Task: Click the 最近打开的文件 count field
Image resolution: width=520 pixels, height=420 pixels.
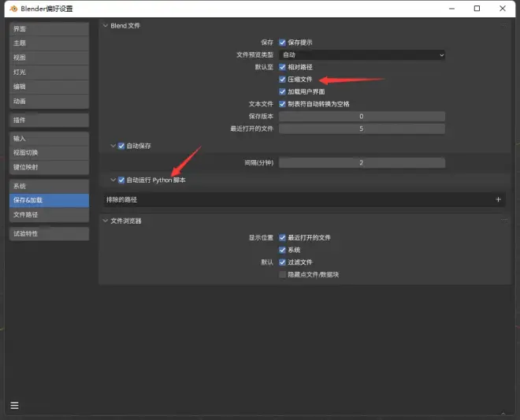Action: tap(362, 128)
